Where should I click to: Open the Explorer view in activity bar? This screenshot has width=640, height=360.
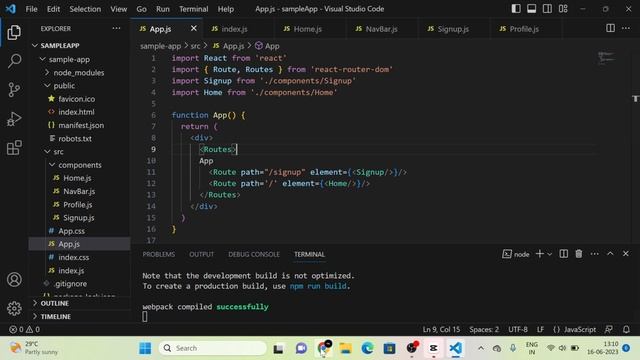(14, 32)
